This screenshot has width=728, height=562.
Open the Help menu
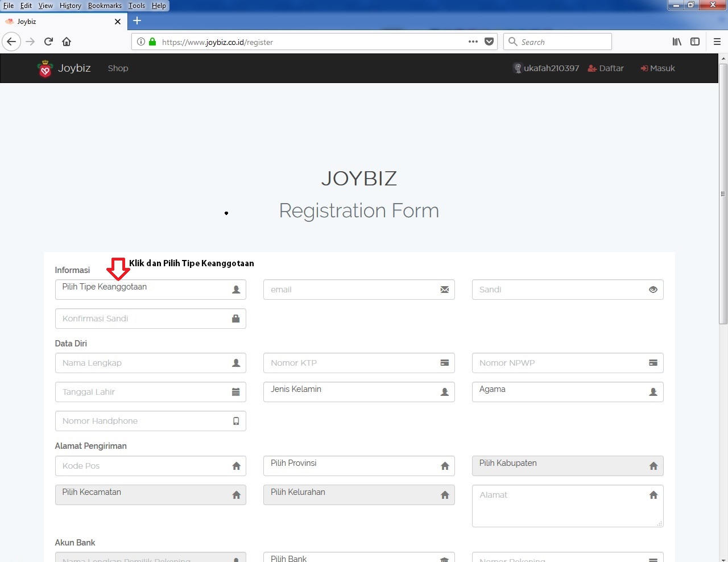tap(159, 6)
